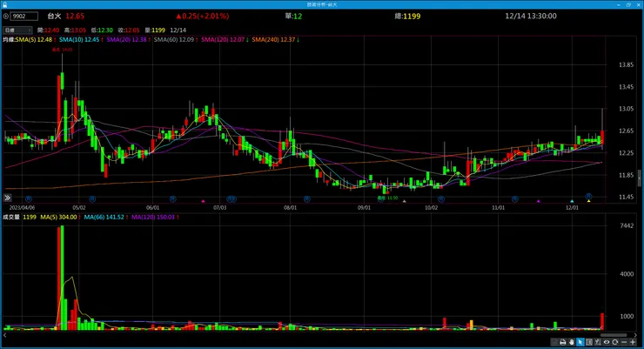Image resolution: width=644 pixels, height=349 pixels.
Task: Click the MA(5) 304.00 volume label
Action: (59, 218)
